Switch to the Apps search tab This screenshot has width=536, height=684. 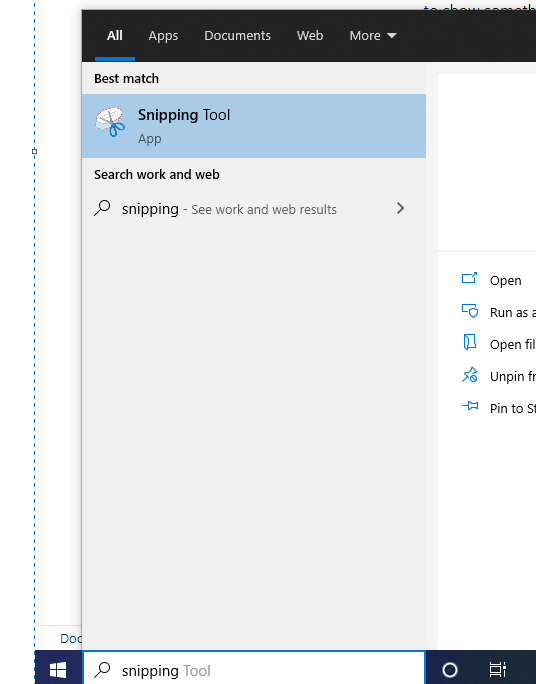point(163,35)
